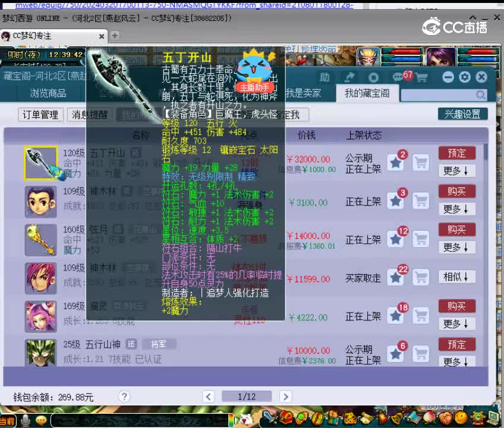
Task: Buy the 猫灵 pet for 4222.00
Action: click(x=456, y=306)
